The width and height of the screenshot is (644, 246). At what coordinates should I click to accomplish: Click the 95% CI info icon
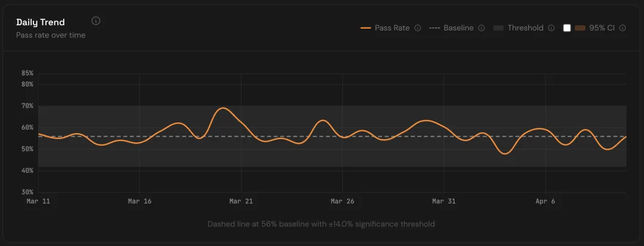point(623,28)
